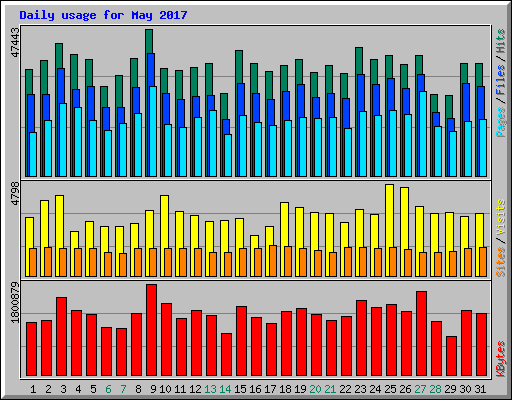Click the yellow Visits bar for day 18
The width and height of the screenshot is (512, 400).
click(x=284, y=239)
